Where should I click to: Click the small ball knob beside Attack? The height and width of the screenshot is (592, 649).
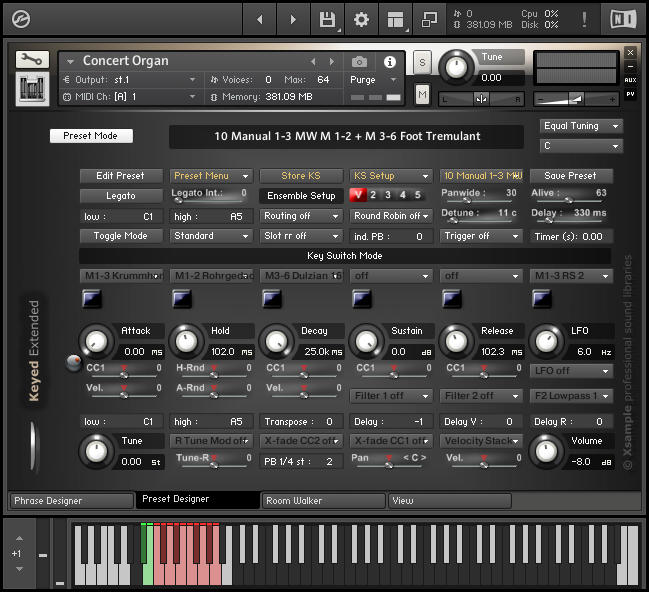coord(74,363)
